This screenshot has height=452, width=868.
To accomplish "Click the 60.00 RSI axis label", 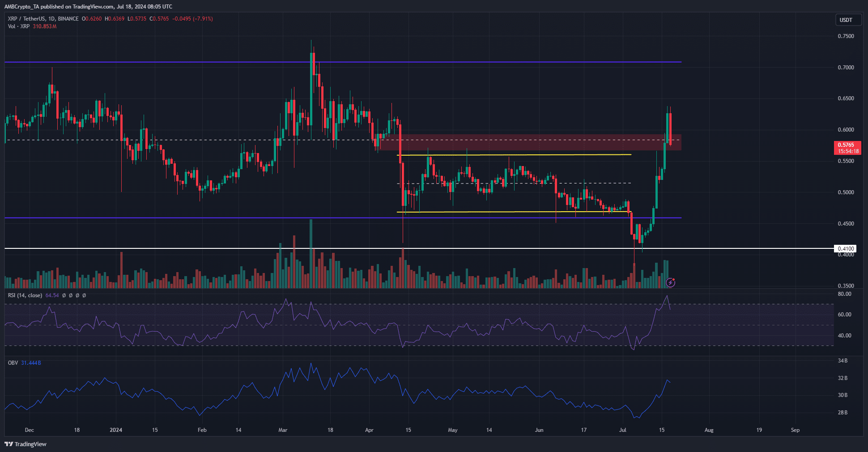I will 844,315.
